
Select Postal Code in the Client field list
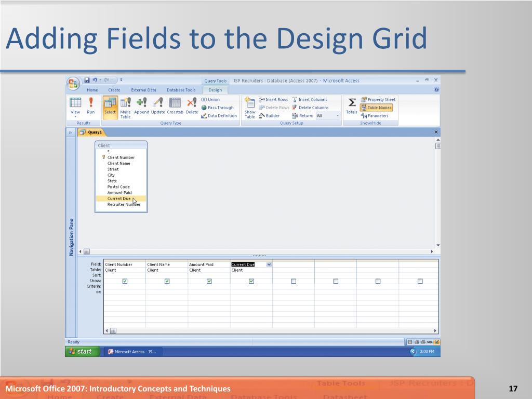coord(118,187)
